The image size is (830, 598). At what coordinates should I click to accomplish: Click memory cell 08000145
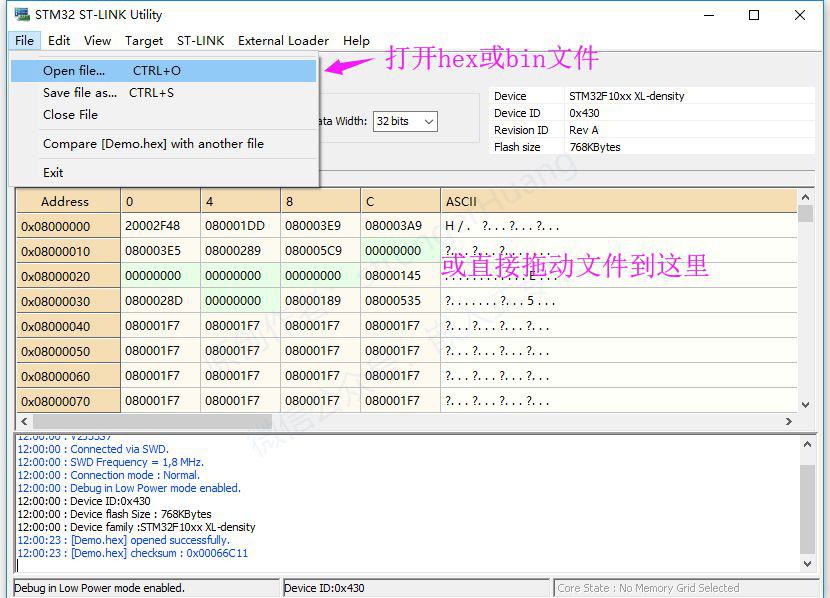tap(400, 276)
